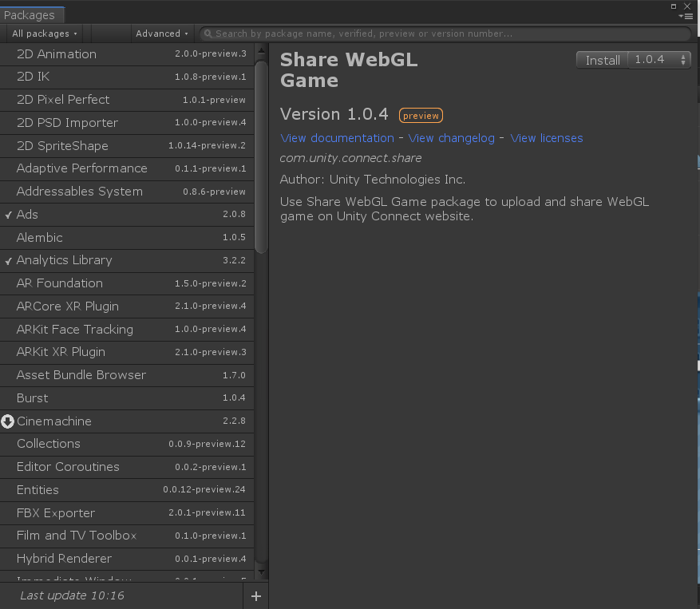The width and height of the screenshot is (700, 609).
Task: Select the Collections package
Action: pos(127,444)
